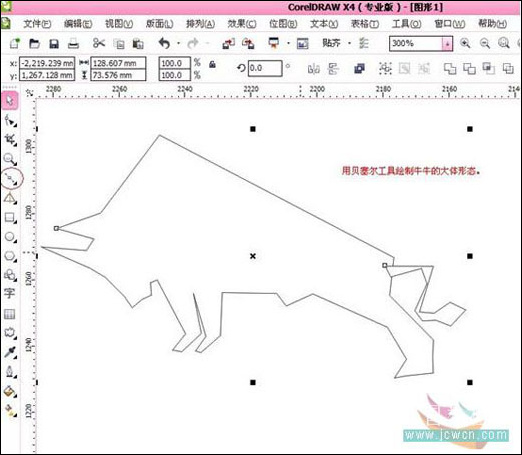Viewport: 522px width, 455px height.
Task: Open a file with folder icon
Action: pyautogui.click(x=34, y=43)
